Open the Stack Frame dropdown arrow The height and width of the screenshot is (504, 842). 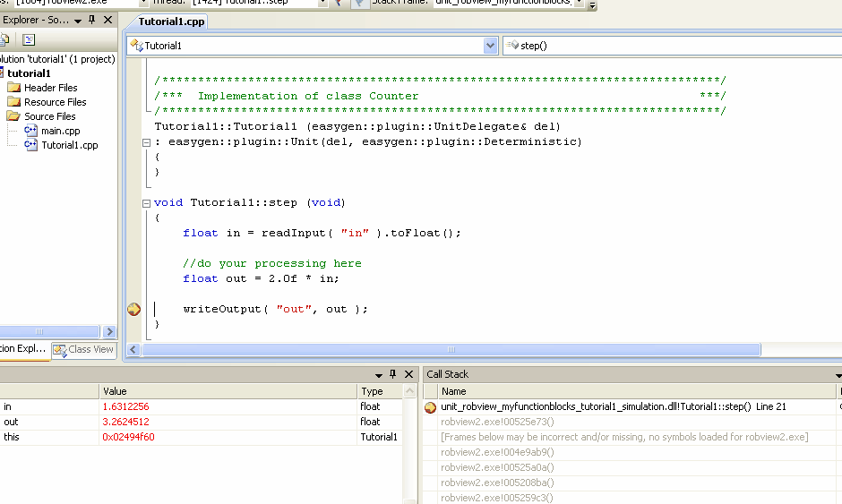click(x=579, y=3)
